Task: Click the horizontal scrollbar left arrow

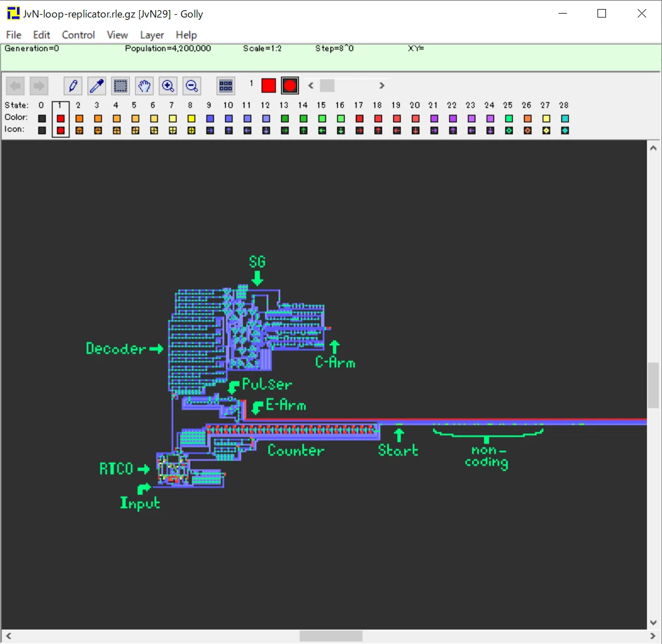Action: coord(8,636)
